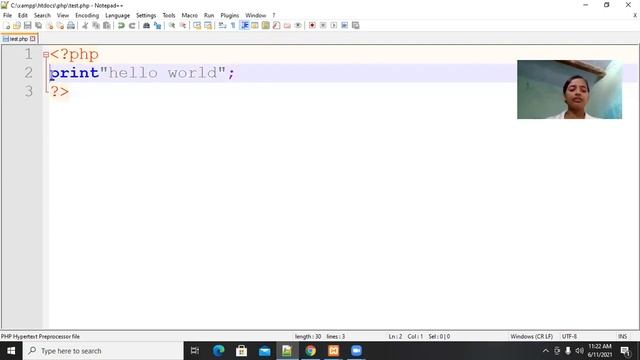Open the ? help menu

pos(274,16)
